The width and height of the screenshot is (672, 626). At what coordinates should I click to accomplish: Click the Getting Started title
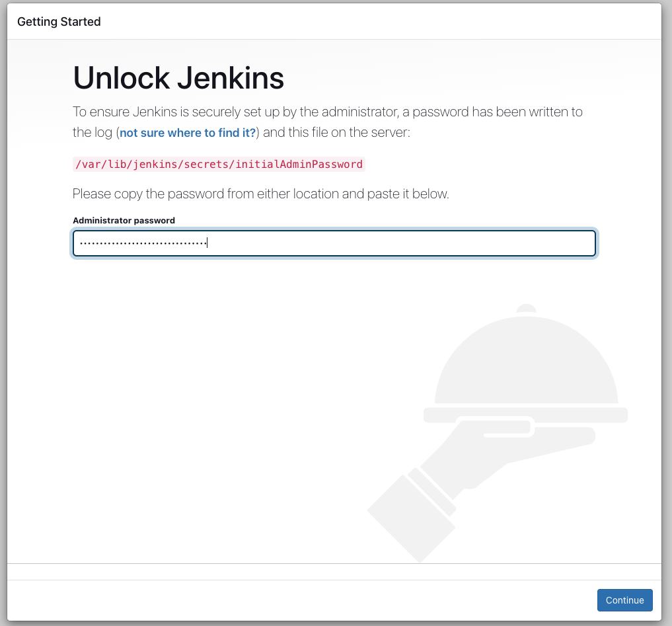click(x=59, y=21)
